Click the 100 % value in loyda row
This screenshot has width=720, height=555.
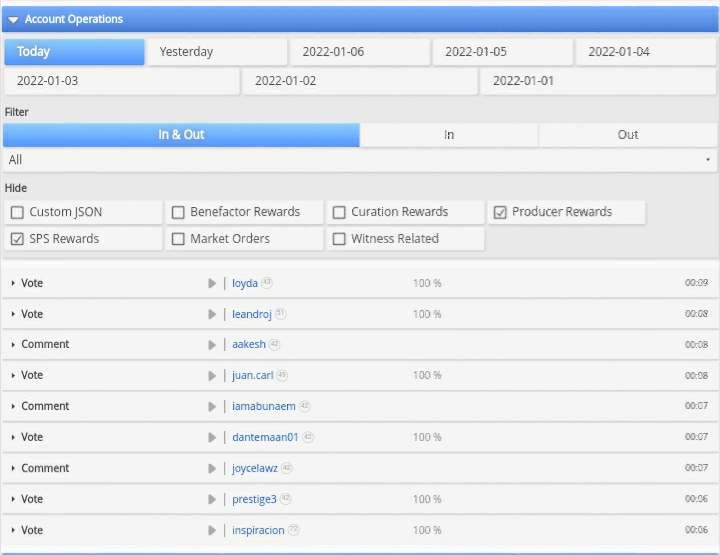427,284
